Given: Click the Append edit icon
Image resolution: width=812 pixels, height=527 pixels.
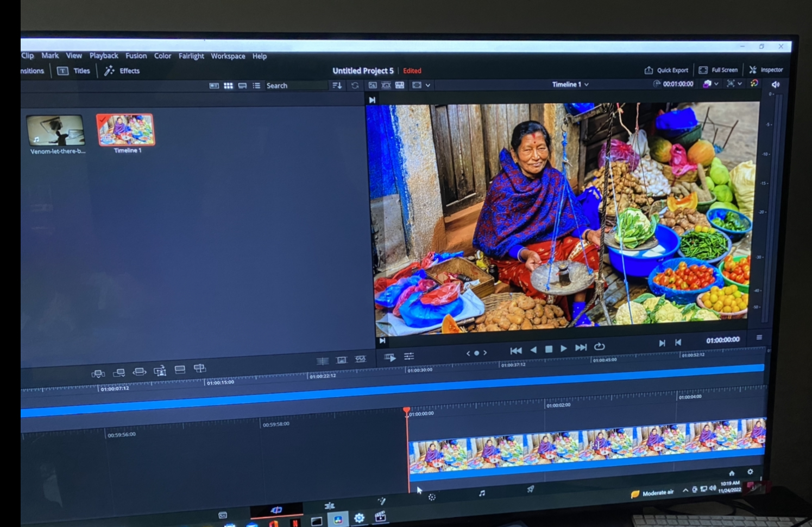Looking at the screenshot, I should (119, 372).
